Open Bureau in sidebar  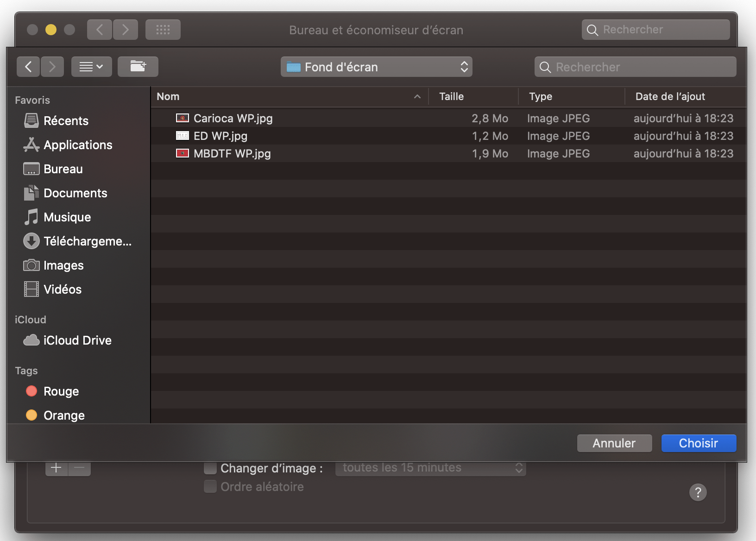[78, 169]
